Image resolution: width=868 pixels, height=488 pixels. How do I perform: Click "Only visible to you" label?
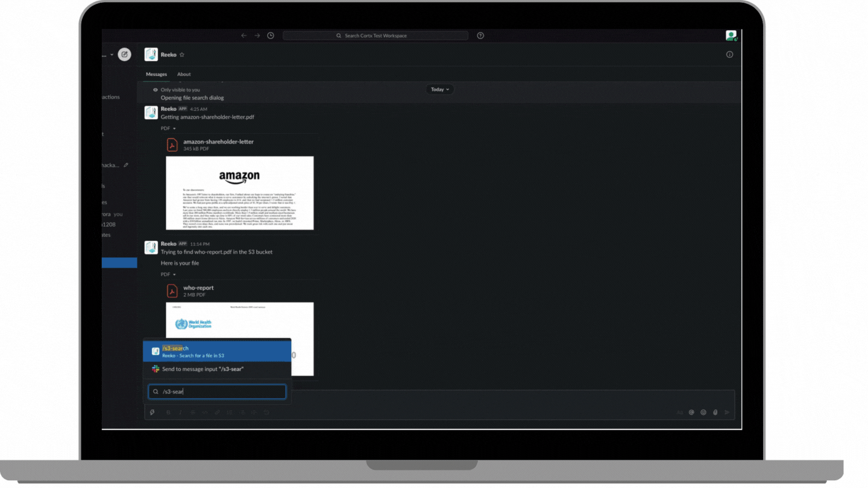tap(180, 90)
